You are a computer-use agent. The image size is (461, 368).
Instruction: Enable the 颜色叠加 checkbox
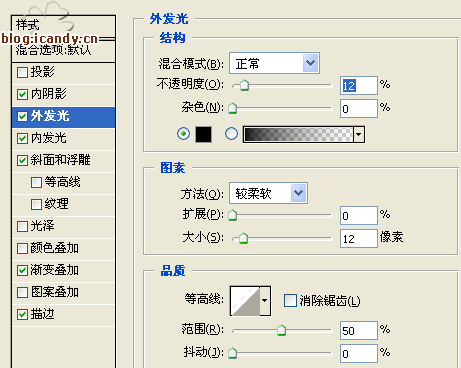pos(22,248)
